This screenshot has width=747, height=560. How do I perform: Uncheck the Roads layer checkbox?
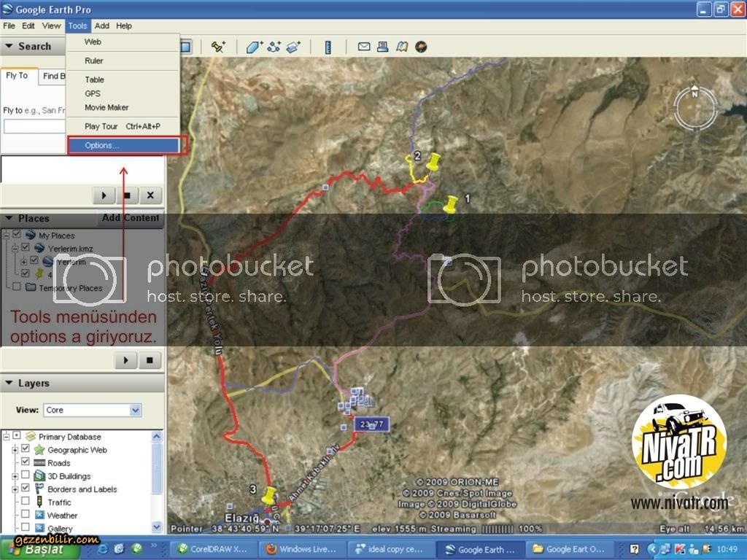pos(26,463)
